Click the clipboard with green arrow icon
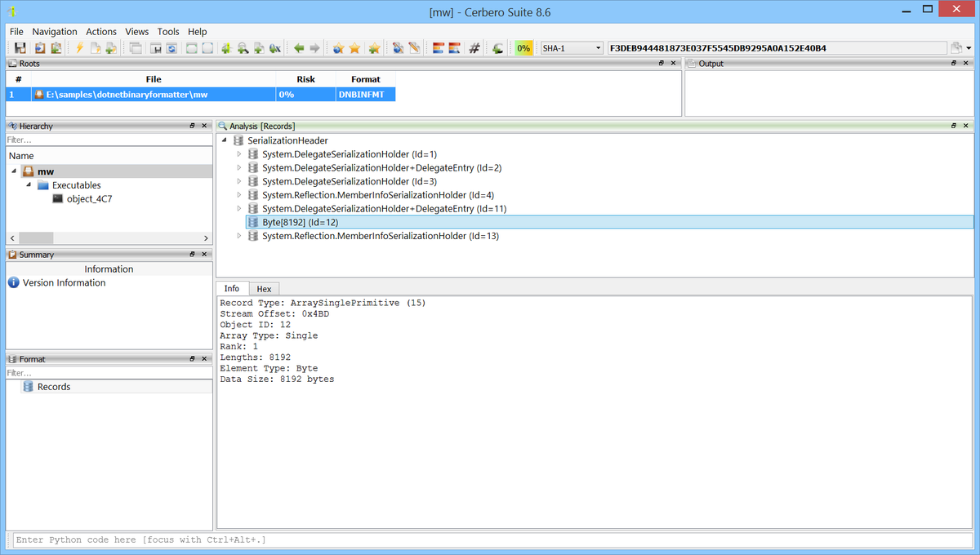Viewport: 980px width, 555px height. point(56,48)
